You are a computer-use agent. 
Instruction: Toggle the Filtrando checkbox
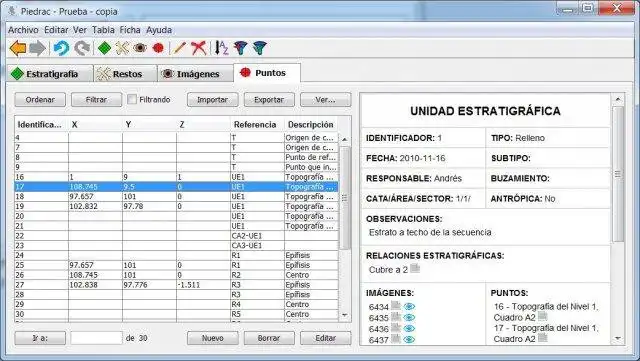pos(132,99)
